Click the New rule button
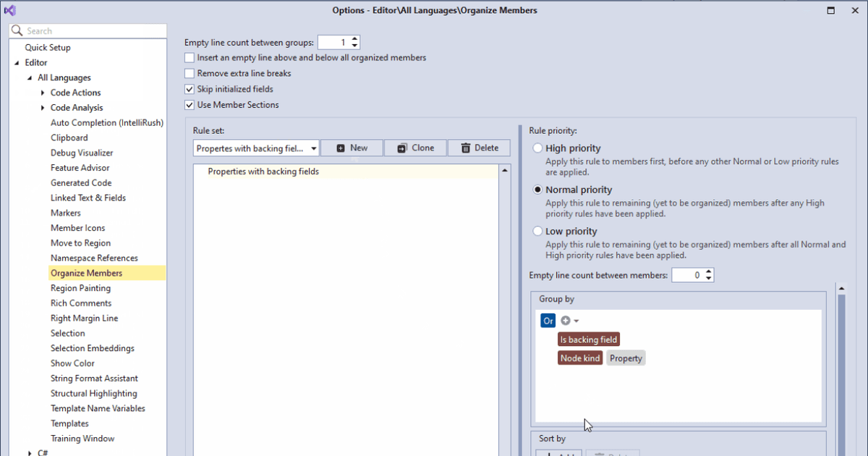This screenshot has width=868, height=456. [352, 148]
